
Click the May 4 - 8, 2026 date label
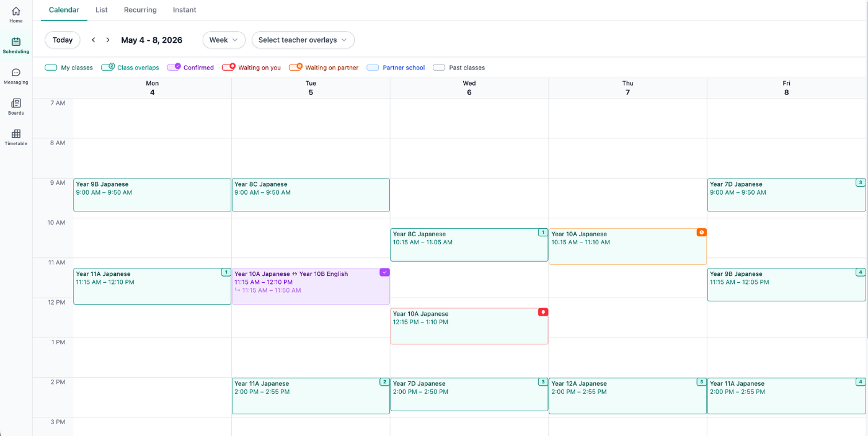pyautogui.click(x=152, y=40)
